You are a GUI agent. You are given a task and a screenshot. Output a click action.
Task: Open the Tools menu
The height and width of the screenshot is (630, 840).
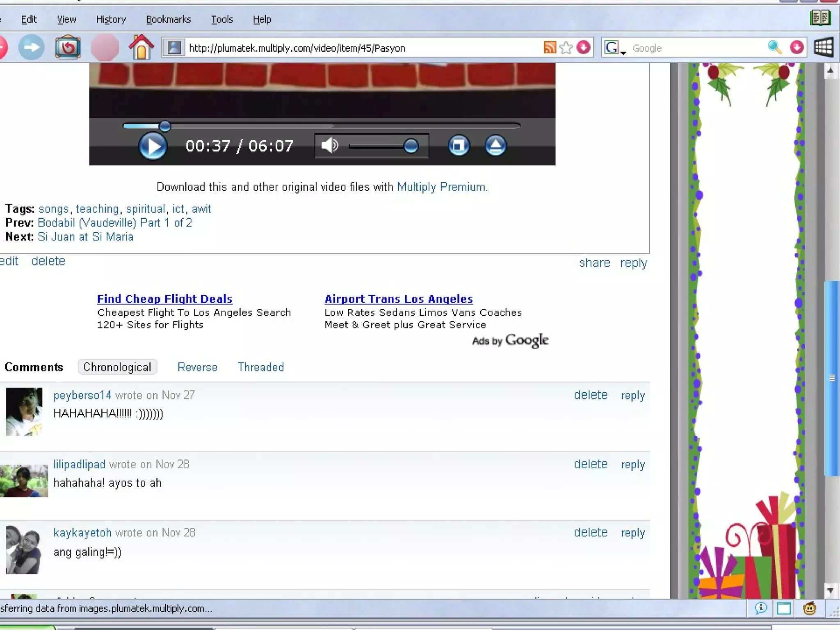pos(222,19)
